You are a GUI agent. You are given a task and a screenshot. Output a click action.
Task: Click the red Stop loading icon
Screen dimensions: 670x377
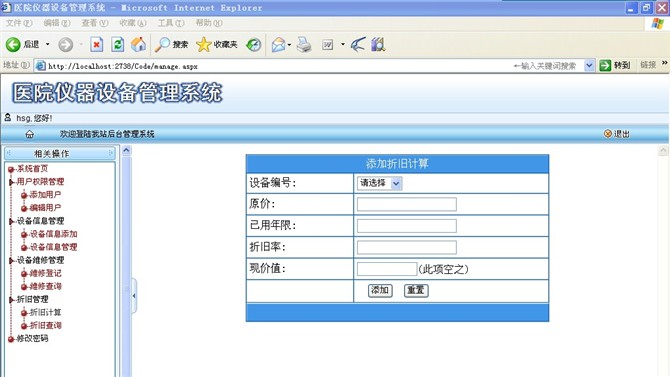pos(97,44)
